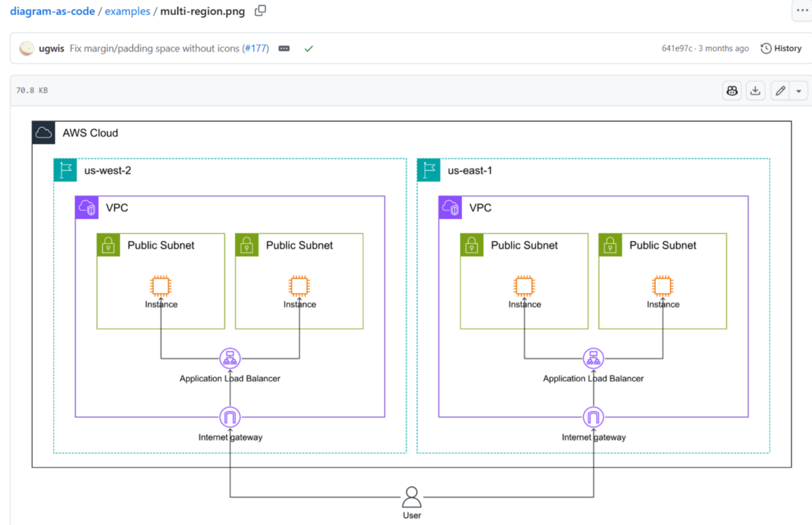View the green check commit status
The width and height of the screenshot is (812, 525).
[309, 49]
